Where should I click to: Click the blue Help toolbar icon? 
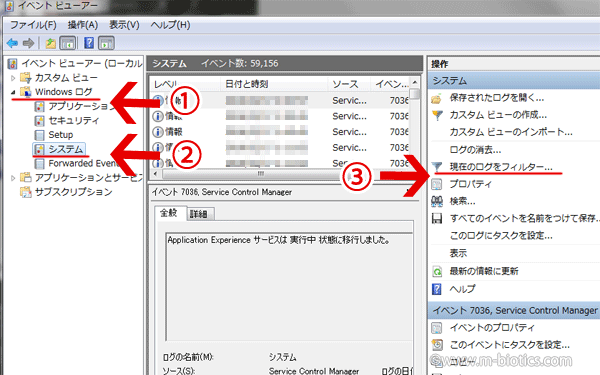tap(89, 43)
